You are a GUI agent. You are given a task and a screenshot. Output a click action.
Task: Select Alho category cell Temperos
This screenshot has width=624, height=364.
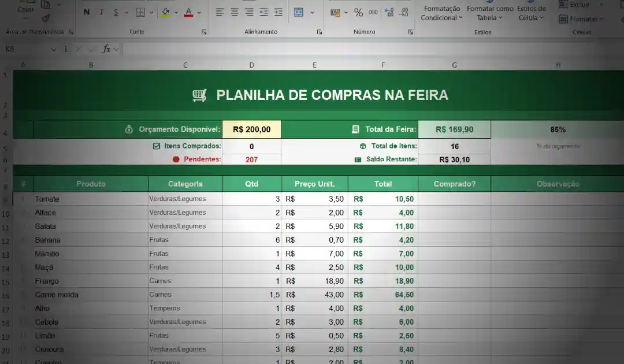point(185,309)
